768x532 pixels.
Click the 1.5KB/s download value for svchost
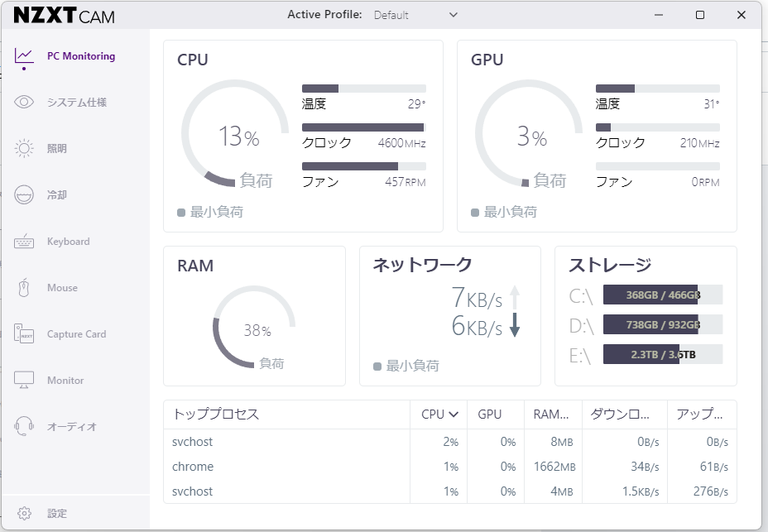(x=641, y=491)
